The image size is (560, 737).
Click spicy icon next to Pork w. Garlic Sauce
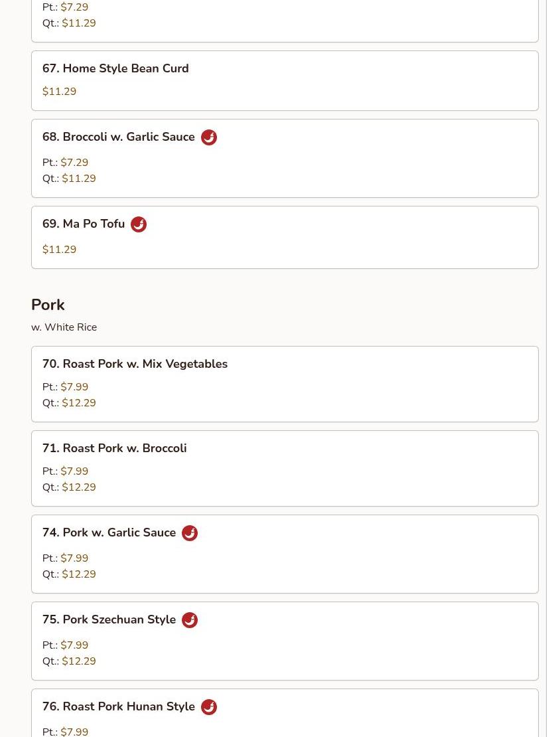(189, 533)
